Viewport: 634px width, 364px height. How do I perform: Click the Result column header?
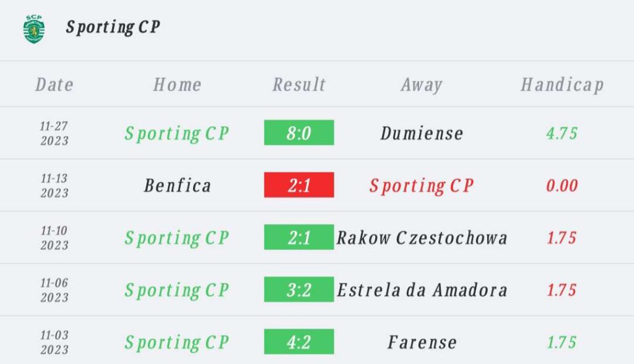[299, 85]
